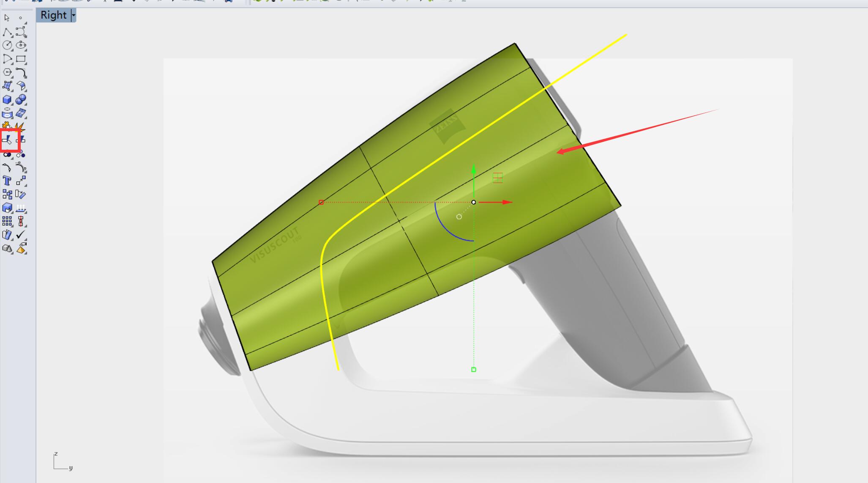Select the Box solid tool
The width and height of the screenshot is (868, 483).
[7, 100]
